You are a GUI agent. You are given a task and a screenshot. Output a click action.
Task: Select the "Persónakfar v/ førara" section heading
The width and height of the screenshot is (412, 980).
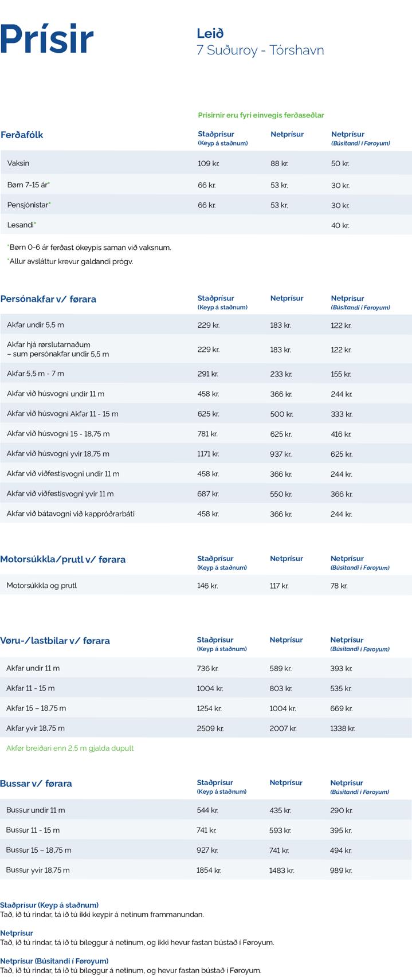tap(48, 299)
